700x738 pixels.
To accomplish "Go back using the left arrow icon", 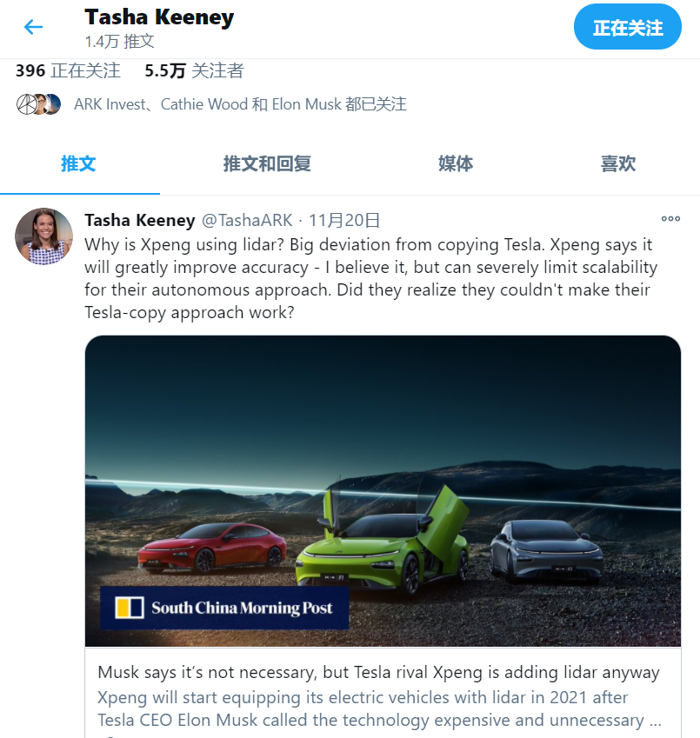I will [x=33, y=27].
